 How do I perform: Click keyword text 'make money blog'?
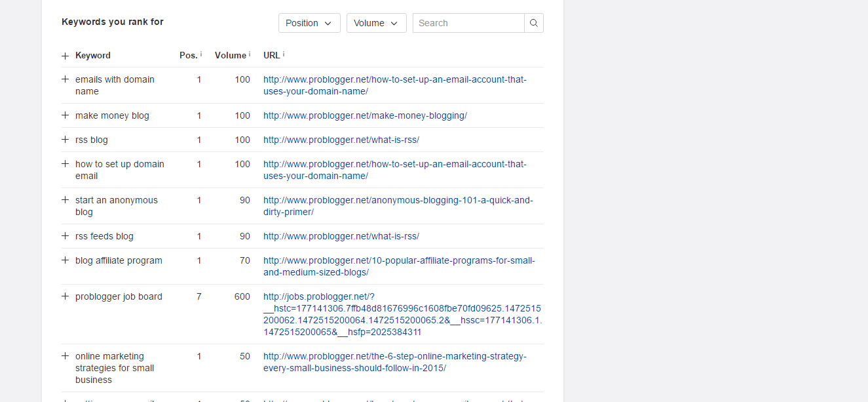[x=112, y=115]
